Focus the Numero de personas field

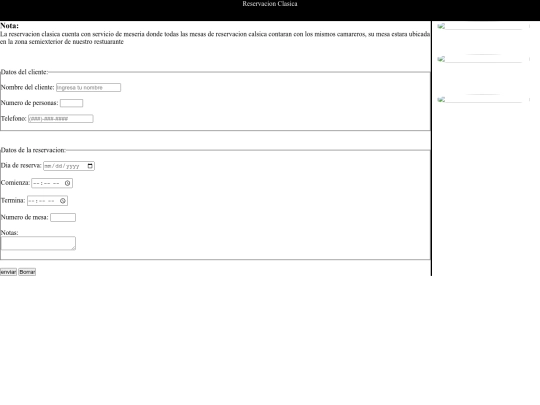tap(71, 103)
